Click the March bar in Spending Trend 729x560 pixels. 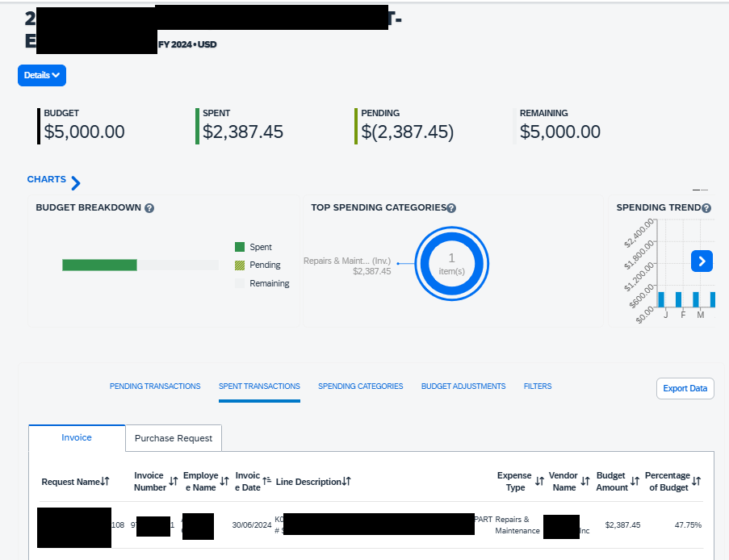coord(696,299)
